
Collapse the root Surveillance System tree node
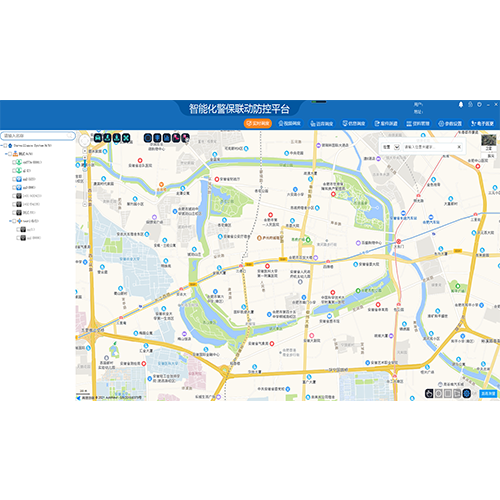2,146
